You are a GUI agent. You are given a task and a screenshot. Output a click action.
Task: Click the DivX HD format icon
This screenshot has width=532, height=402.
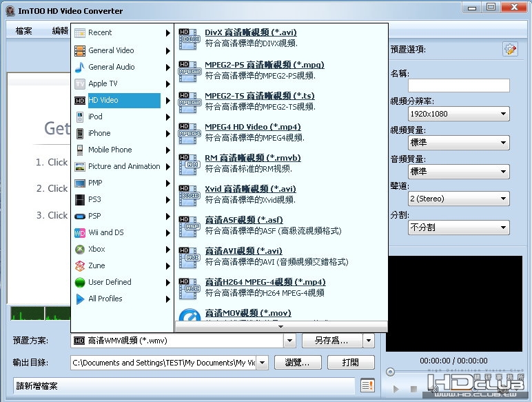coord(189,39)
